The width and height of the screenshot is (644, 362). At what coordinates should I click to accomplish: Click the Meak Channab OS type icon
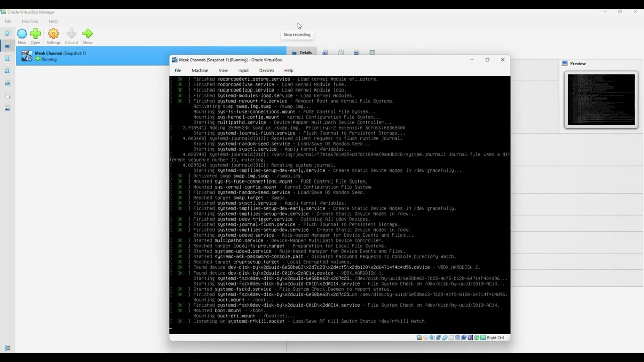(x=26, y=56)
